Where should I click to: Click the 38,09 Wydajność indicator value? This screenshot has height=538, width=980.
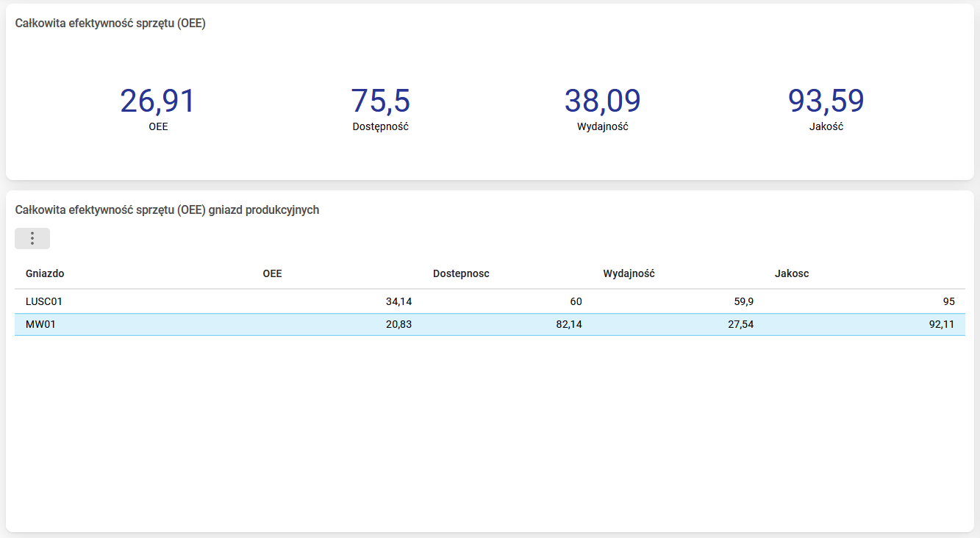603,101
